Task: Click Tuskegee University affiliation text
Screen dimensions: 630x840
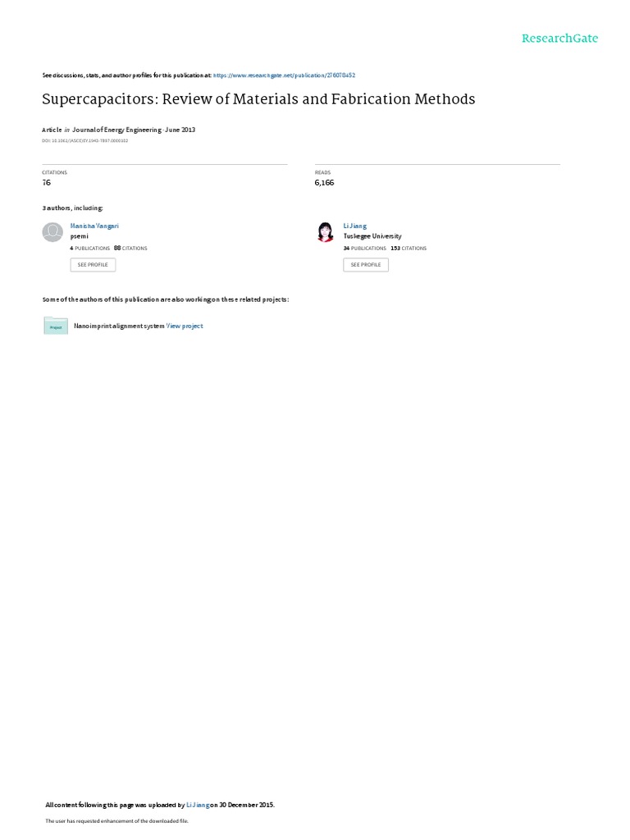Action: click(x=372, y=236)
